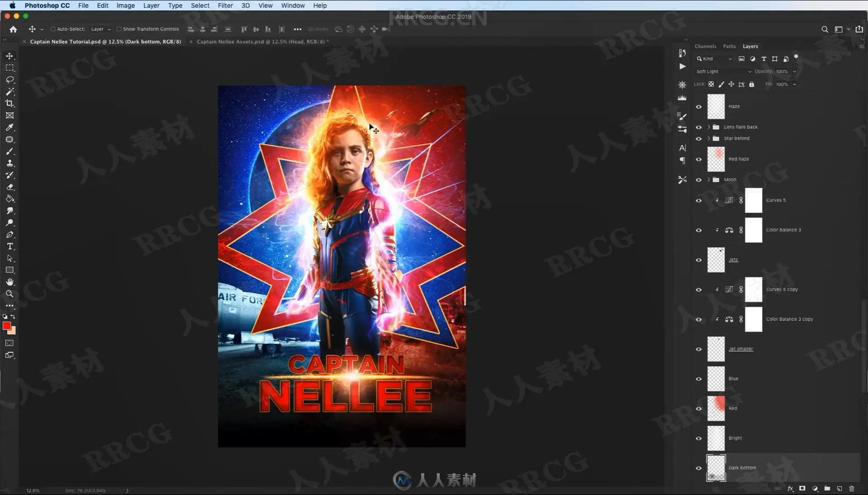The height and width of the screenshot is (495, 868).
Task: Select the Clone Stamp tool
Action: pos(9,163)
